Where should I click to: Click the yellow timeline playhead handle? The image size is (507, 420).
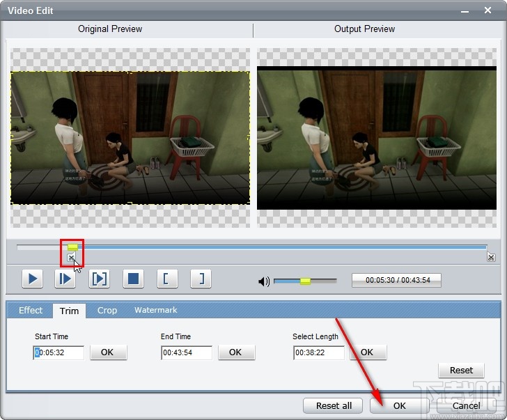[72, 247]
